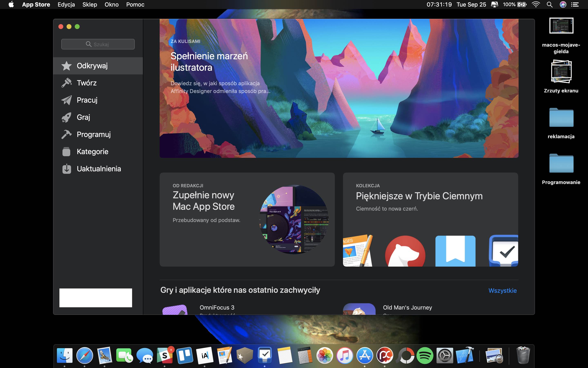This screenshot has height=368, width=588.
Task: Open the Spełnienie marzeń ilustratora featured story
Action: coord(339,88)
